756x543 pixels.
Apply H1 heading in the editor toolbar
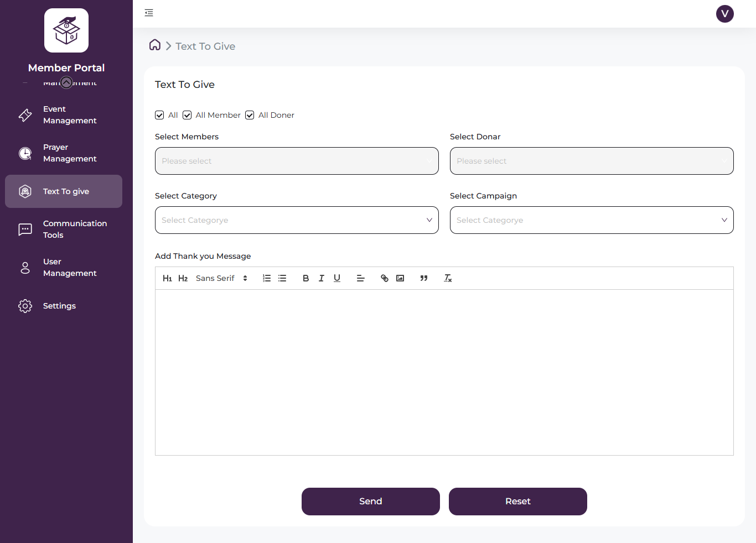pos(167,278)
